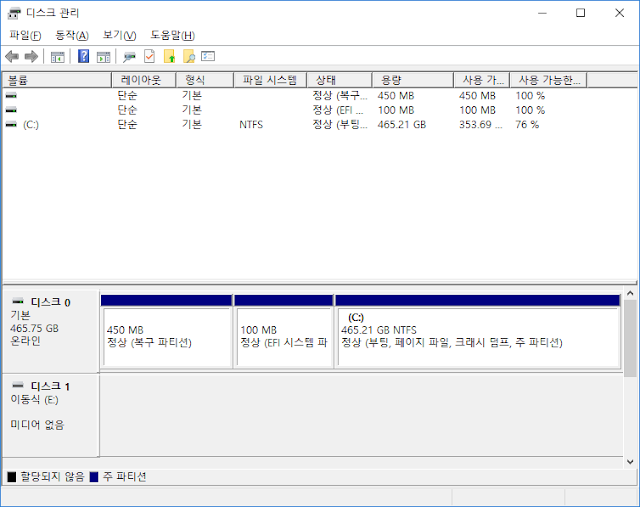The image size is (640, 507).
Task: Sort by the 용량 column header
Action: [413, 80]
